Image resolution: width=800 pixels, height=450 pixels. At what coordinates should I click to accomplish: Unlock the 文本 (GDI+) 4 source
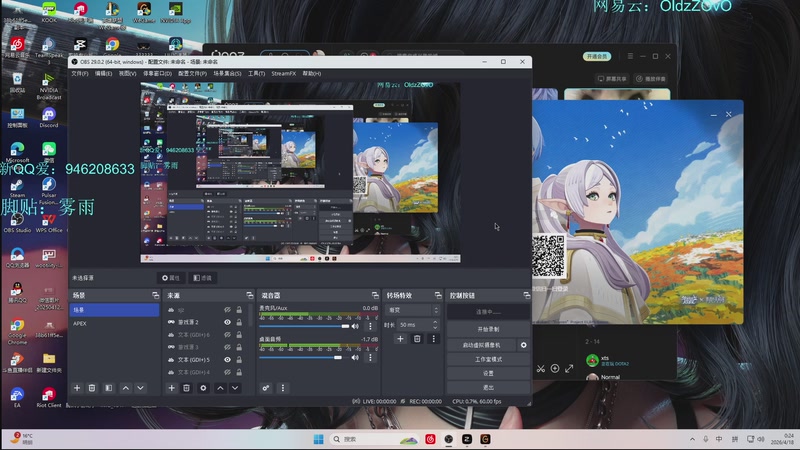tap(239, 372)
